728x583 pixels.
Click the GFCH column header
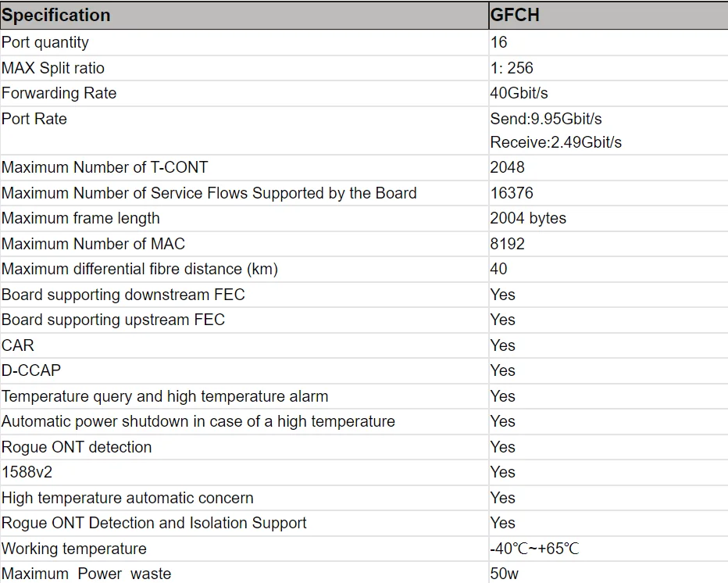click(x=515, y=16)
